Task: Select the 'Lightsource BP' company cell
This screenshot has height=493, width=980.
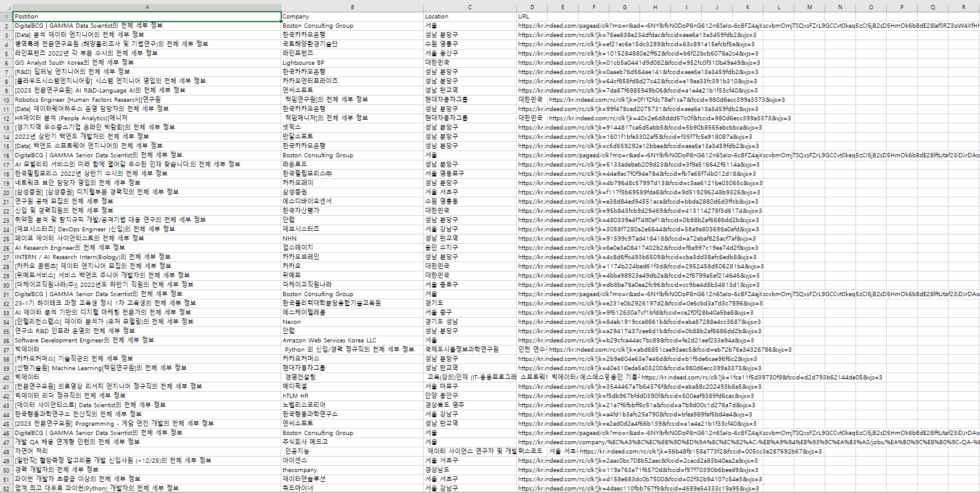Action: [x=352, y=63]
